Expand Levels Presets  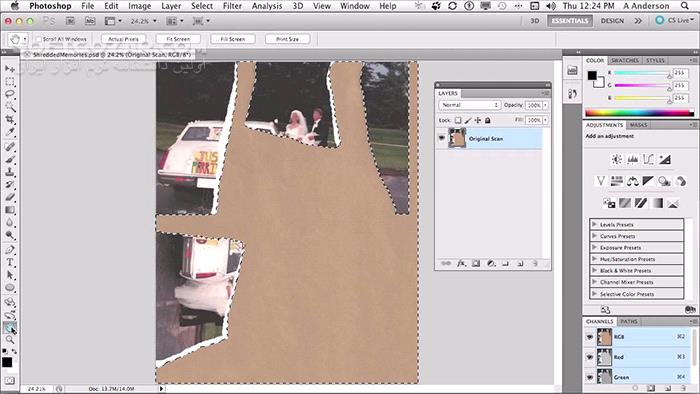pos(594,224)
